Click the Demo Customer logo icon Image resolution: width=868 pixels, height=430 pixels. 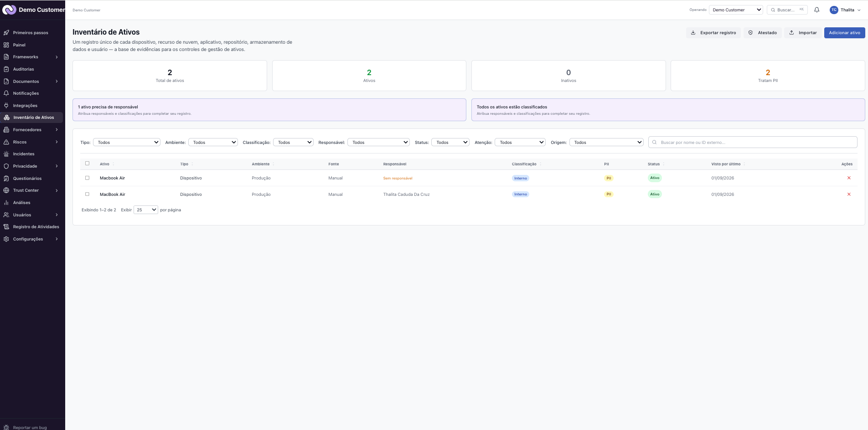[x=9, y=10]
